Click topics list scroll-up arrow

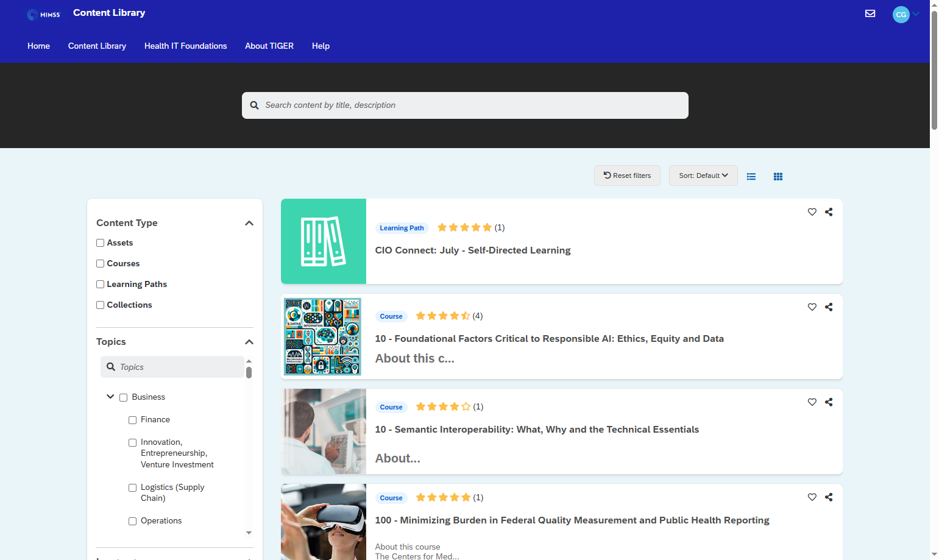click(249, 361)
